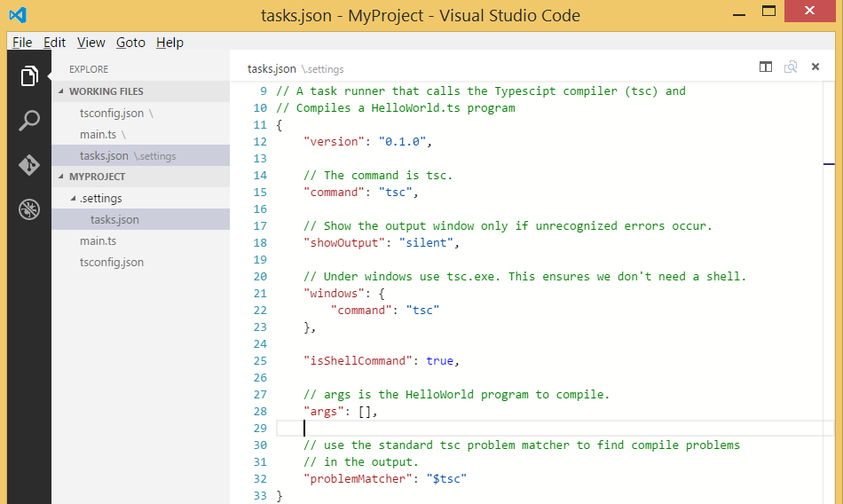Click line number 33 in gutter
This screenshot has height=504, width=843.
tap(260, 495)
